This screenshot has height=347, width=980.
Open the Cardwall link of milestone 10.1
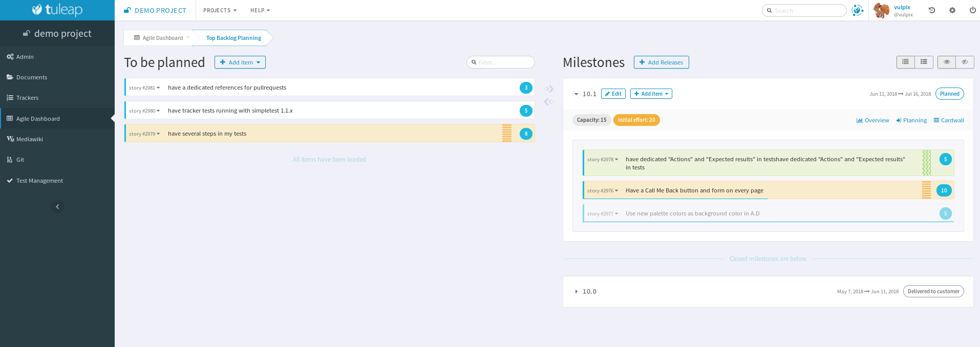pyautogui.click(x=949, y=120)
